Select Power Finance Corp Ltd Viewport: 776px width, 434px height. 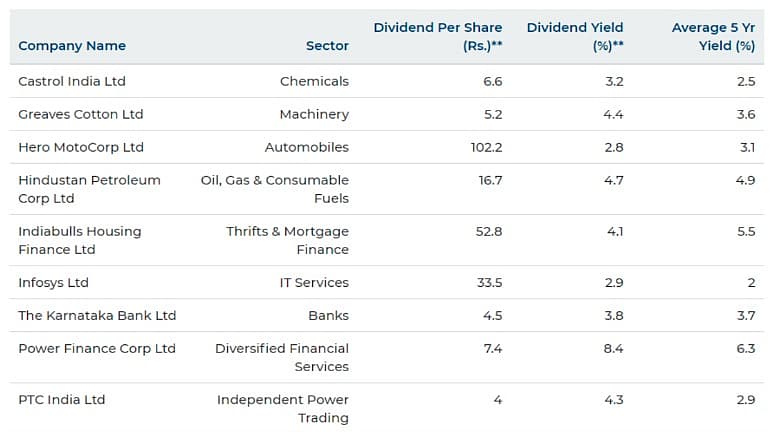[x=97, y=348]
